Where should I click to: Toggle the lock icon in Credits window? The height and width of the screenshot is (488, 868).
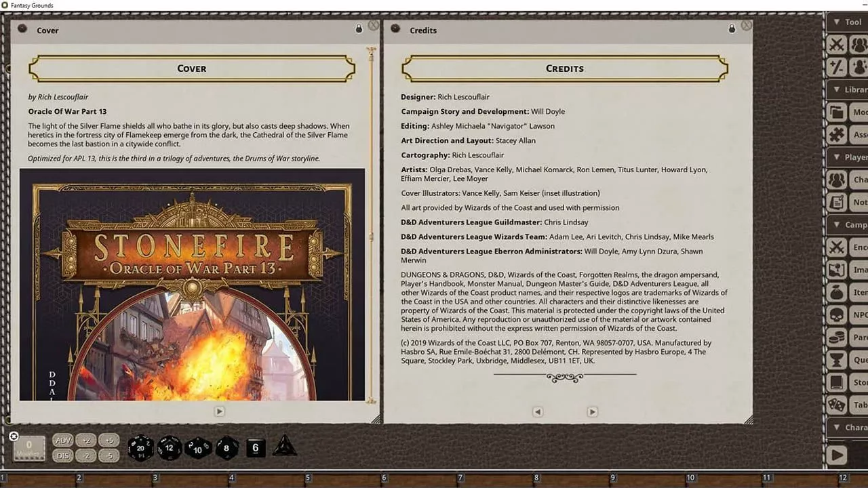pyautogui.click(x=732, y=29)
